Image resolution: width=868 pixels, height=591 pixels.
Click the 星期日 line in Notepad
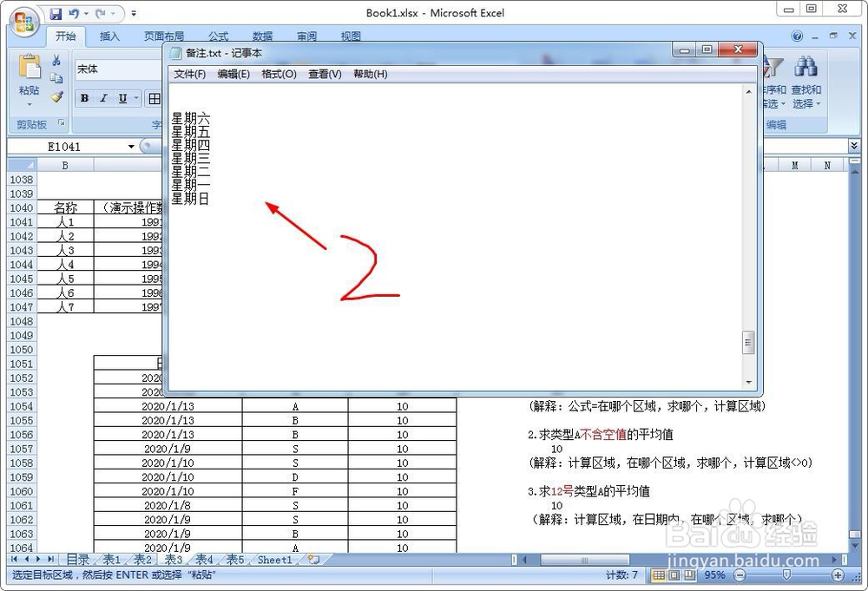[190, 198]
